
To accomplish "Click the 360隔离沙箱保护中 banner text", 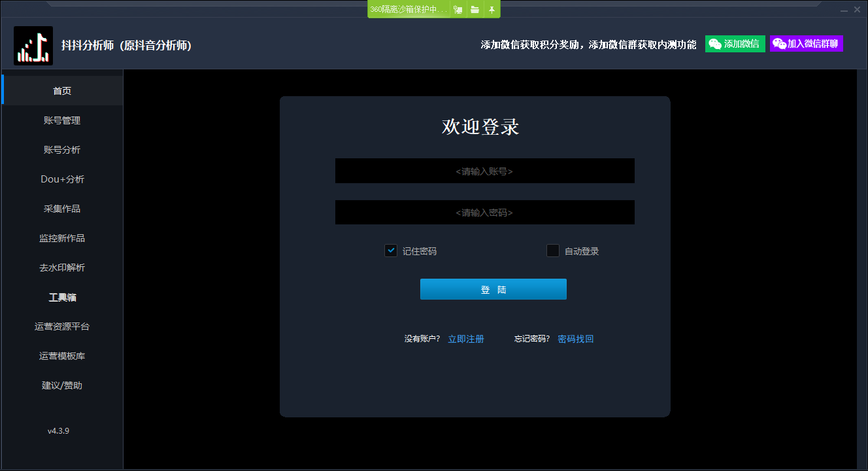I will pyautogui.click(x=409, y=9).
